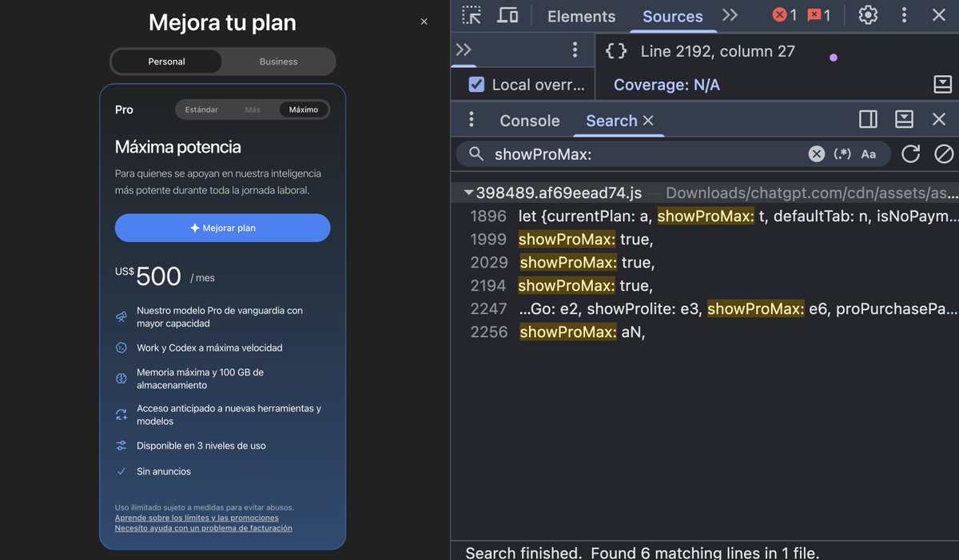The height and width of the screenshot is (560, 959).
Task: Switch to the Sources tab
Action: pyautogui.click(x=672, y=16)
